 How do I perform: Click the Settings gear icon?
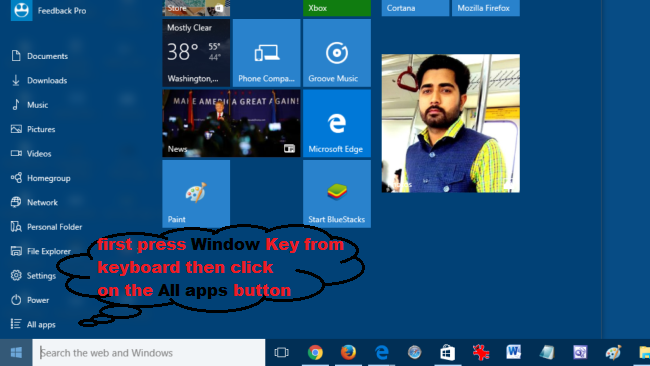(16, 275)
